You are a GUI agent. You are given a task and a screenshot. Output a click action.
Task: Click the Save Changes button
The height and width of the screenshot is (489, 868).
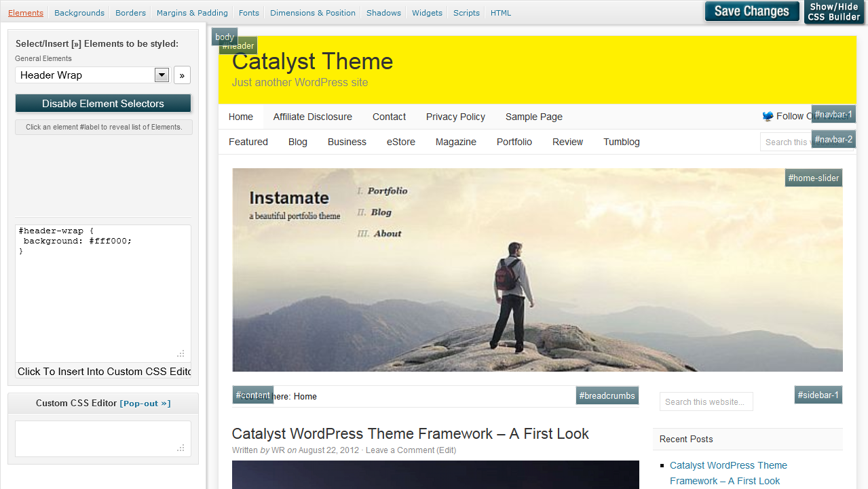(x=752, y=11)
